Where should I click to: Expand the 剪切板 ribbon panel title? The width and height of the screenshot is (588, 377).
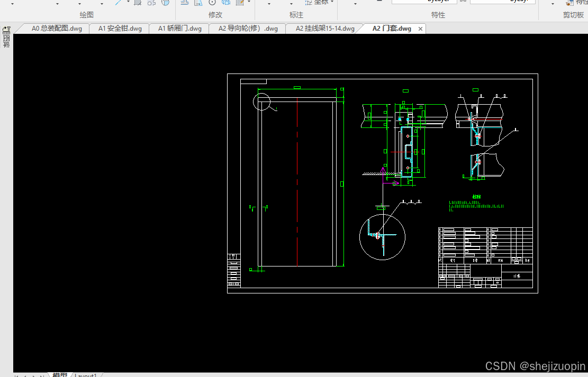click(573, 15)
